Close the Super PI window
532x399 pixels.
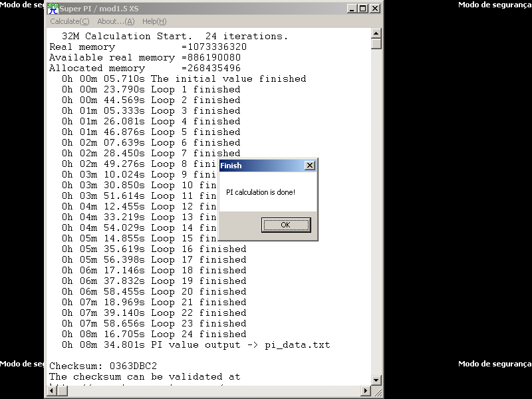click(x=374, y=9)
